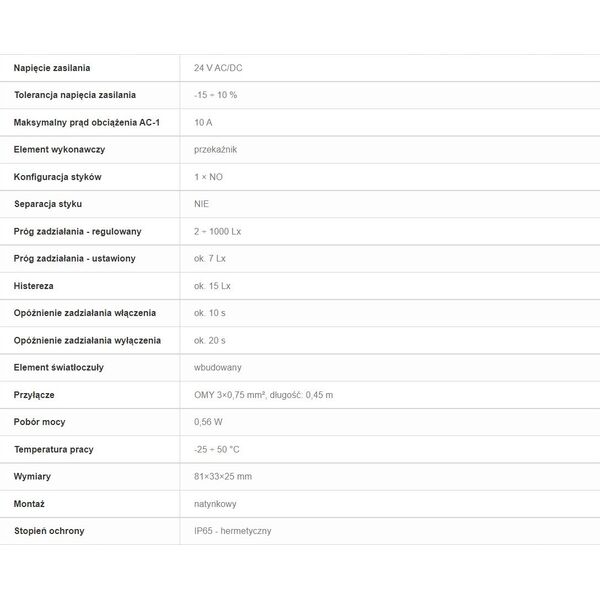Select 'Konfiguracja styków' row label
The image size is (600, 600).
57,177
